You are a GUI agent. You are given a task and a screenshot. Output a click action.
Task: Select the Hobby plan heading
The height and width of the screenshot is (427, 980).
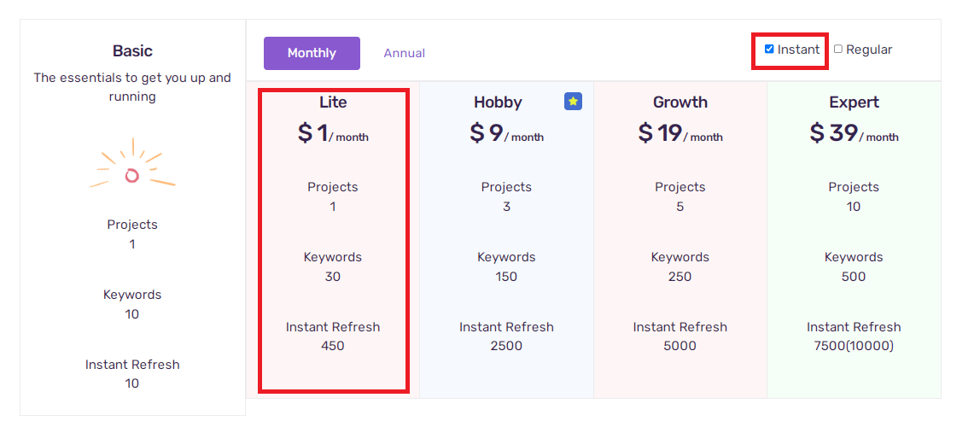click(499, 102)
